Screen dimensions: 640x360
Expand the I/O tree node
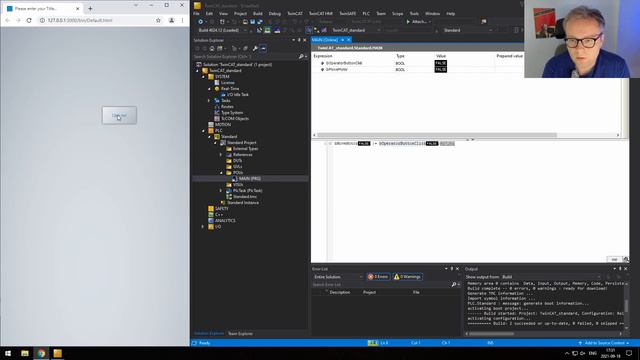(x=203, y=227)
